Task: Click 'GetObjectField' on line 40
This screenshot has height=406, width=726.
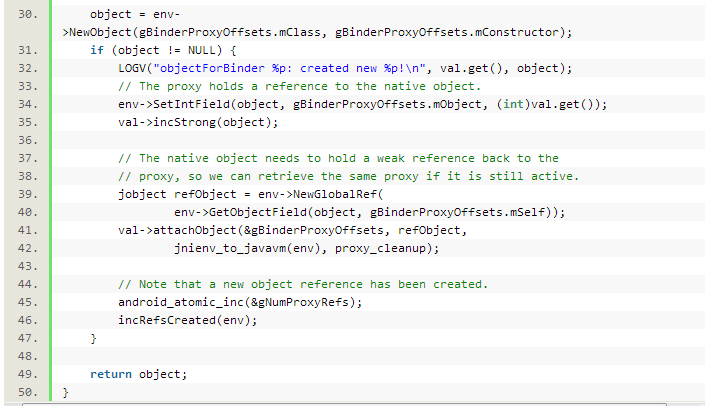Action: 258,212
